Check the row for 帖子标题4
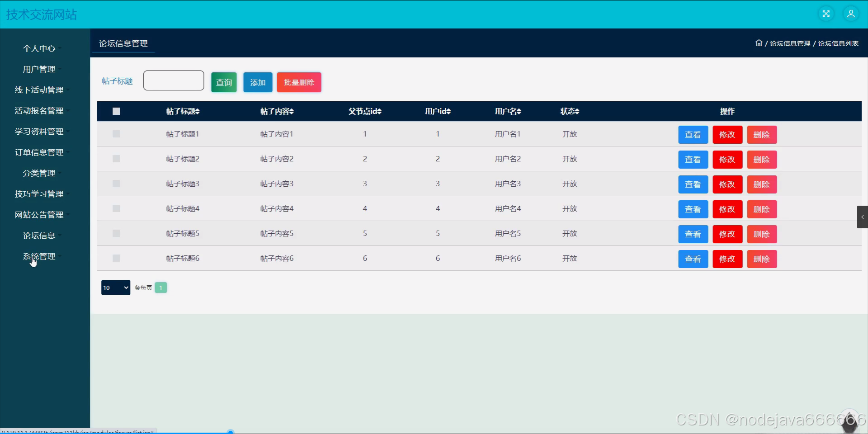This screenshot has width=868, height=434. click(116, 208)
